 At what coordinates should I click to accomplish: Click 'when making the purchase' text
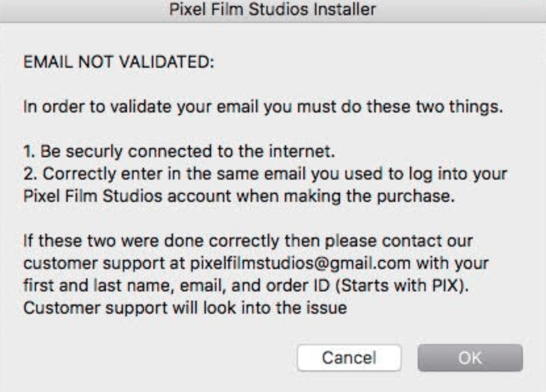346,197
